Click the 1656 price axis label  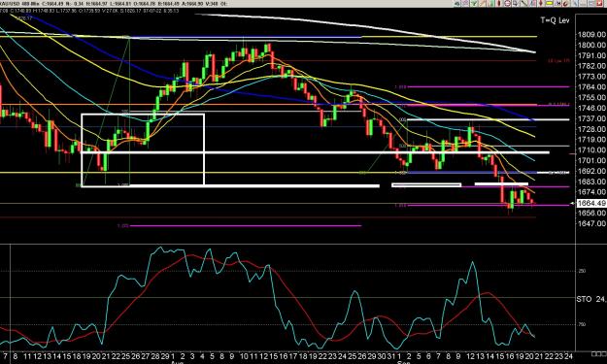pyautogui.click(x=591, y=214)
